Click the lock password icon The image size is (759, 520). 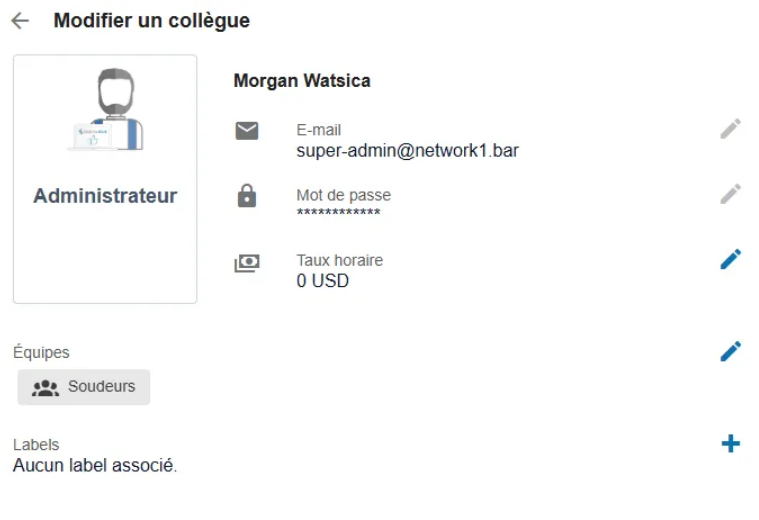click(x=247, y=196)
